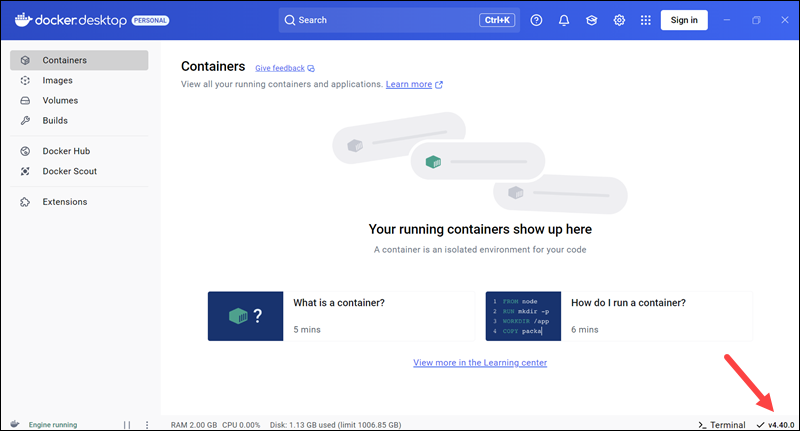
Task: Open the help question mark icon
Action: (x=536, y=20)
